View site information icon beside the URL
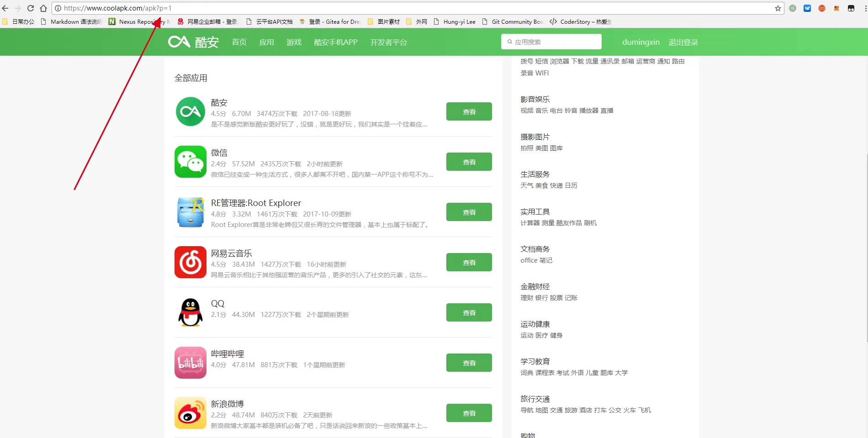The image size is (868, 438). click(x=58, y=8)
